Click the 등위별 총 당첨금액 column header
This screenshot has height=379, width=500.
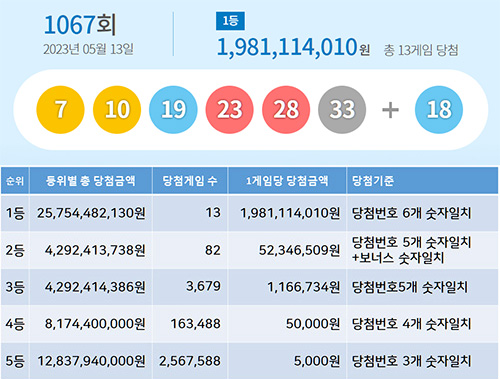pyautogui.click(x=91, y=181)
